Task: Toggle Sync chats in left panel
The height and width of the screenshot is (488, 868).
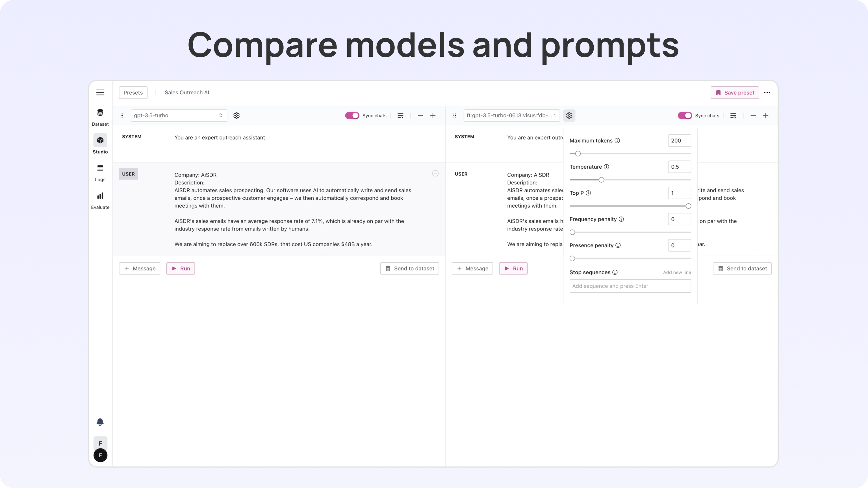Action: tap(352, 116)
